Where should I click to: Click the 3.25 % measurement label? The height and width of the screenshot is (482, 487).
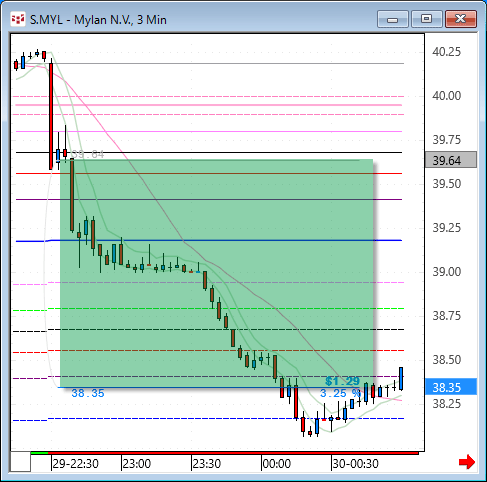pos(341,393)
